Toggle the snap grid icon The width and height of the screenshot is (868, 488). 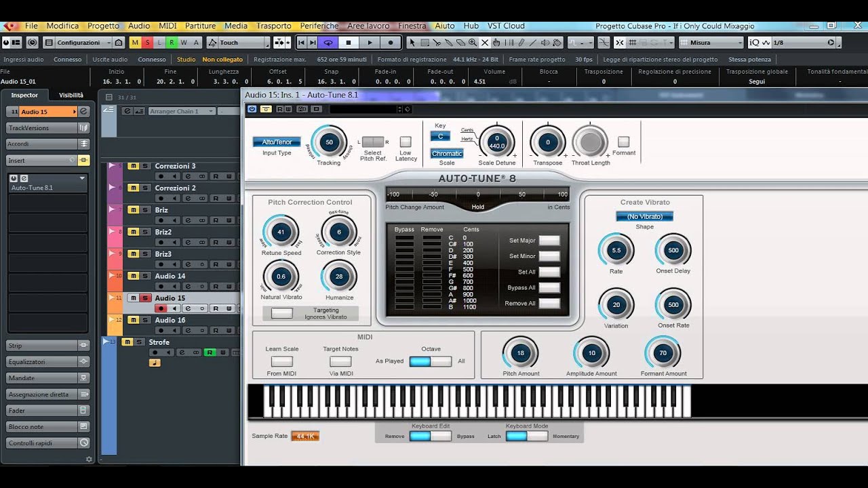tap(632, 42)
